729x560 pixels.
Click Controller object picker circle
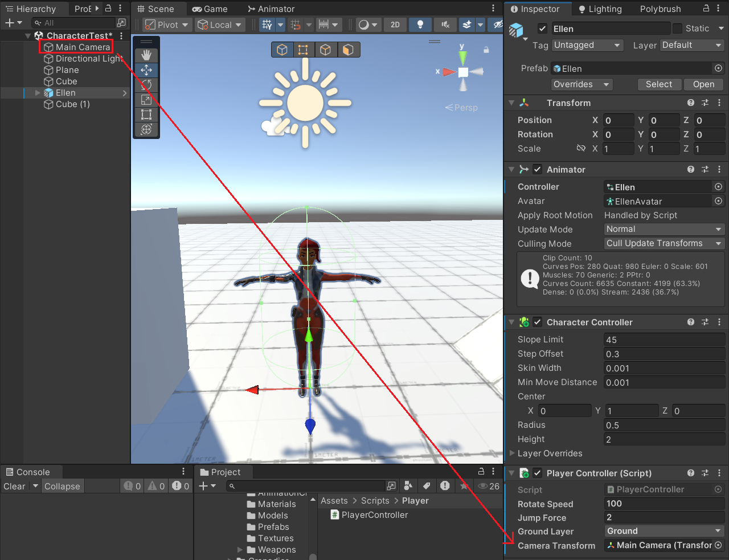[719, 187]
